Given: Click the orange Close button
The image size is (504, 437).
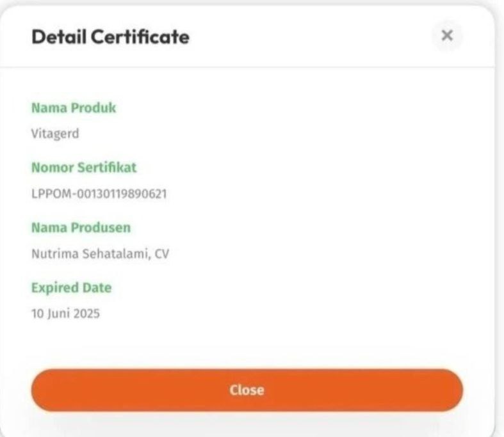Looking at the screenshot, I should (x=247, y=390).
